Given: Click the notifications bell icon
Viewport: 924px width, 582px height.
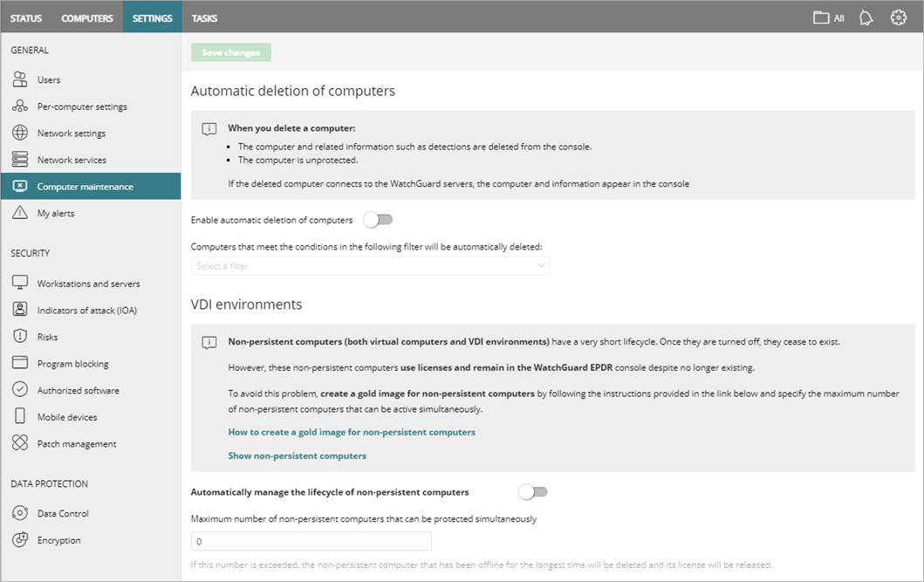Looking at the screenshot, I should click(x=866, y=17).
